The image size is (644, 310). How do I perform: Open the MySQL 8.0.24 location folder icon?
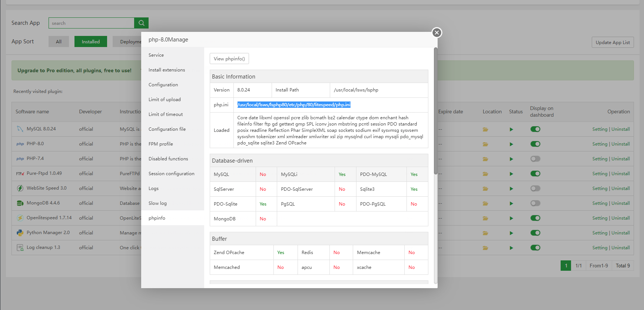(x=485, y=129)
